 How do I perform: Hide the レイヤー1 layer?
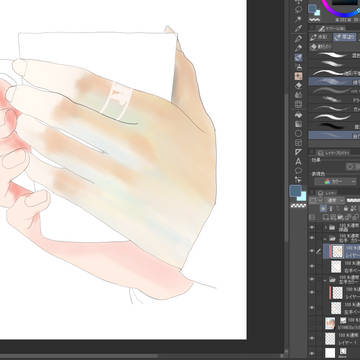312,338
